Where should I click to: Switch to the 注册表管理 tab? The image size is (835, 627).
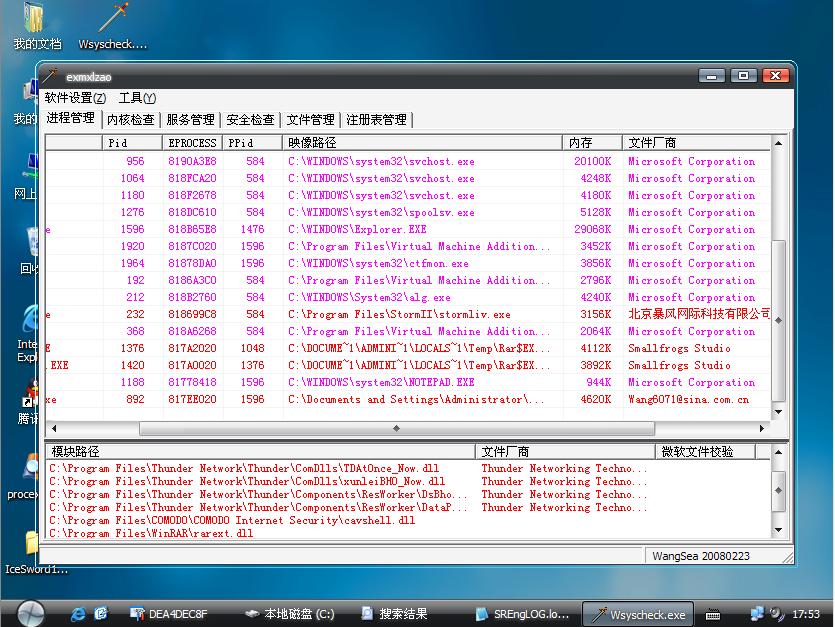(x=376, y=120)
